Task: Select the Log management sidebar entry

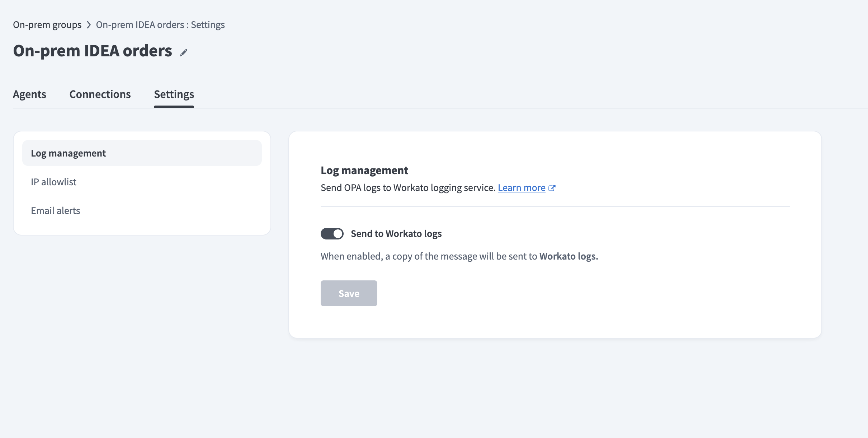Action: (x=69, y=153)
